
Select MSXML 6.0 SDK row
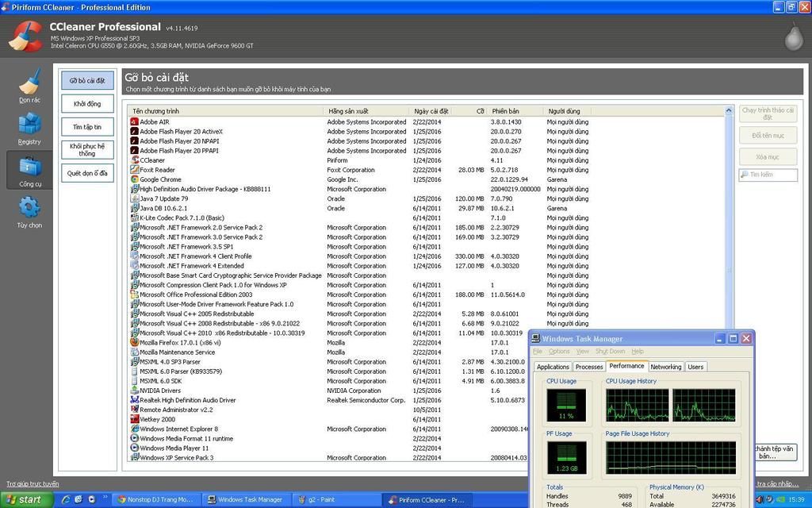click(327, 381)
